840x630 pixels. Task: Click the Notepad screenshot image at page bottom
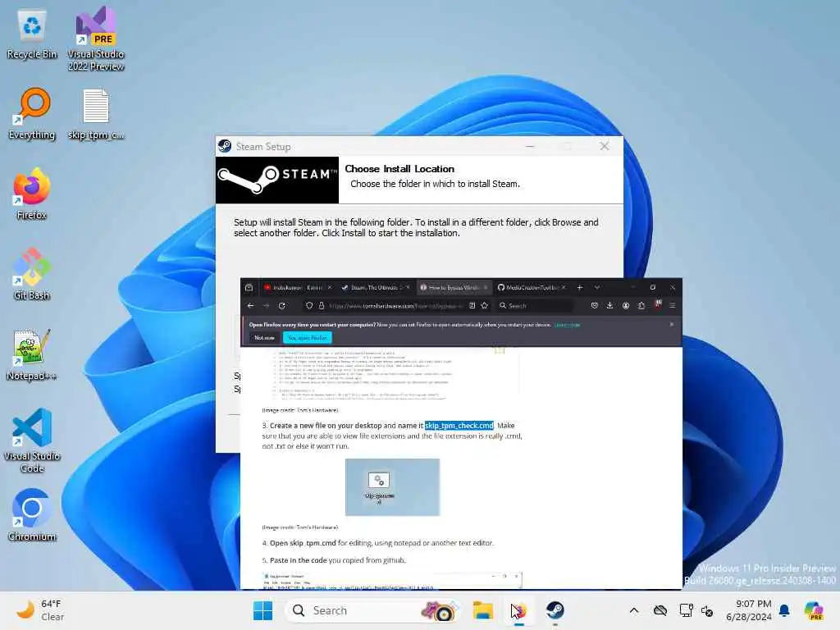pos(392,580)
